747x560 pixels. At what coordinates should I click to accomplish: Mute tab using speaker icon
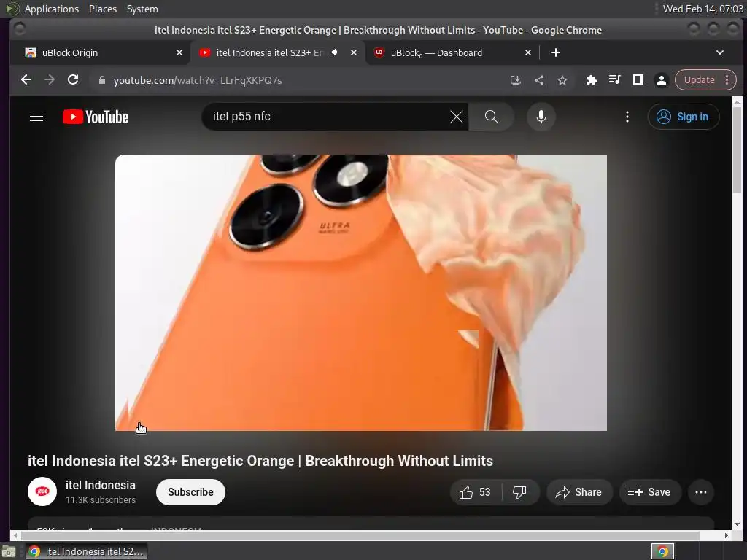tap(336, 52)
